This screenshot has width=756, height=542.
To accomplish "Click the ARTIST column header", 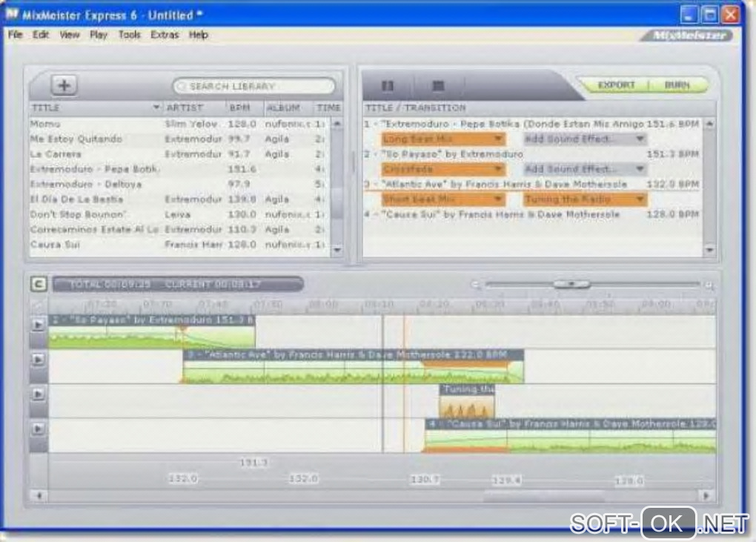I will click(x=194, y=108).
